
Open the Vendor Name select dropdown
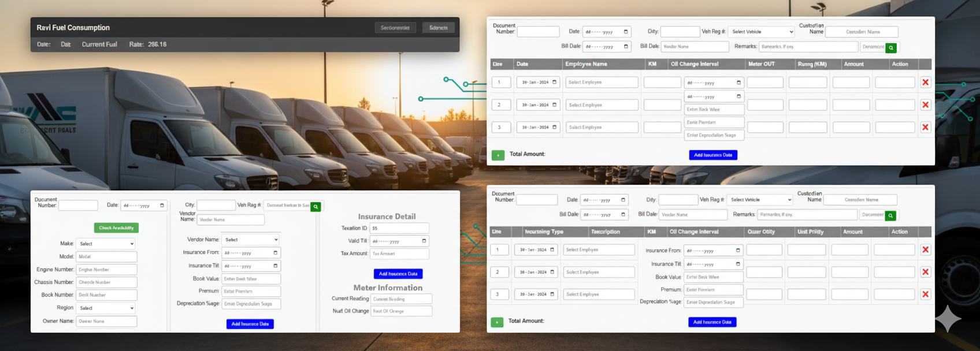(251, 240)
